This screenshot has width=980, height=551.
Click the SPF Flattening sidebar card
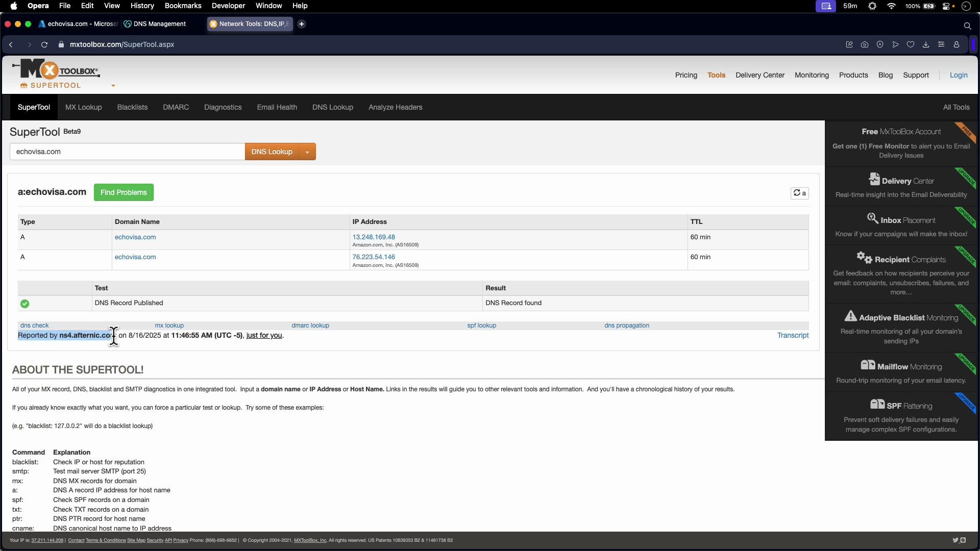pos(901,417)
